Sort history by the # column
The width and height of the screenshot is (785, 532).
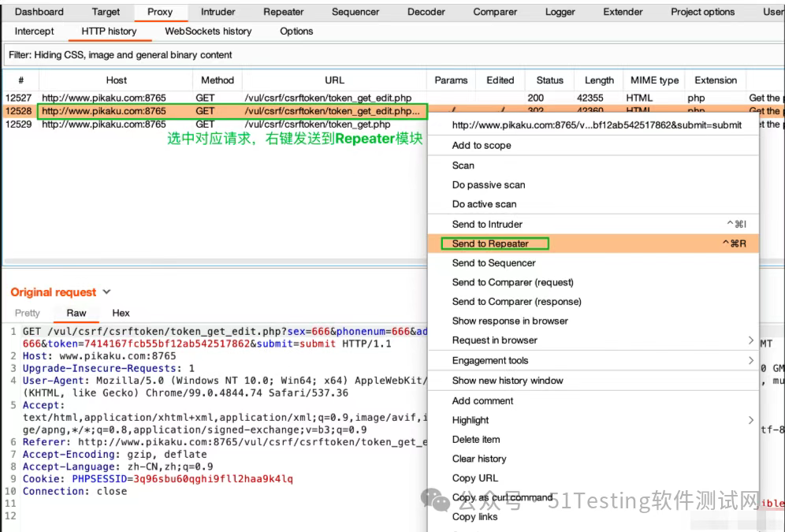pyautogui.click(x=21, y=80)
